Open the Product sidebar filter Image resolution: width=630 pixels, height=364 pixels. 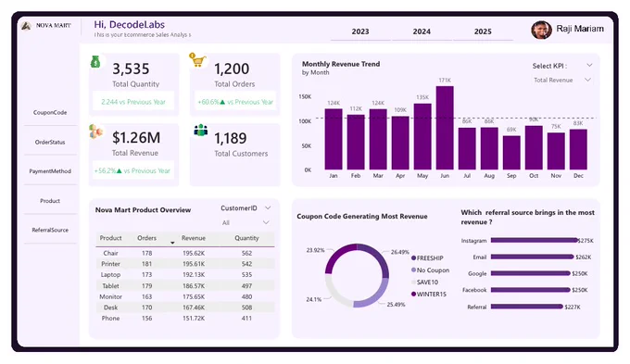50,200
